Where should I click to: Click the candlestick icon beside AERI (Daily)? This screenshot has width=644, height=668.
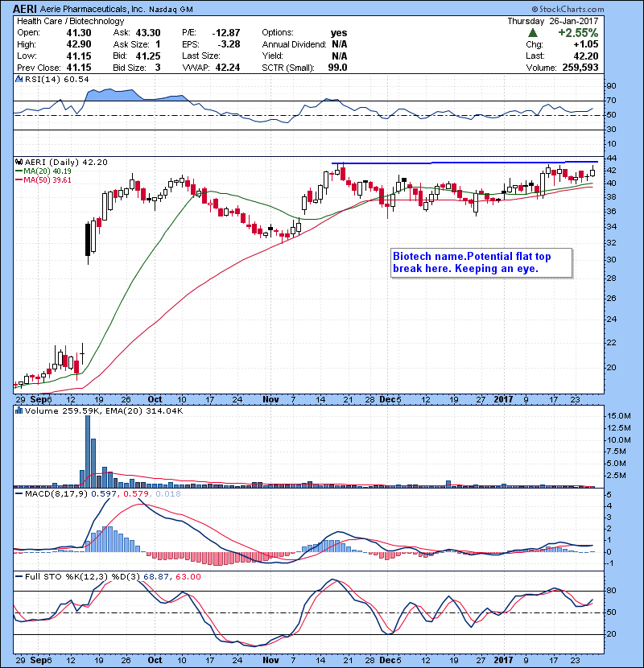(19, 162)
